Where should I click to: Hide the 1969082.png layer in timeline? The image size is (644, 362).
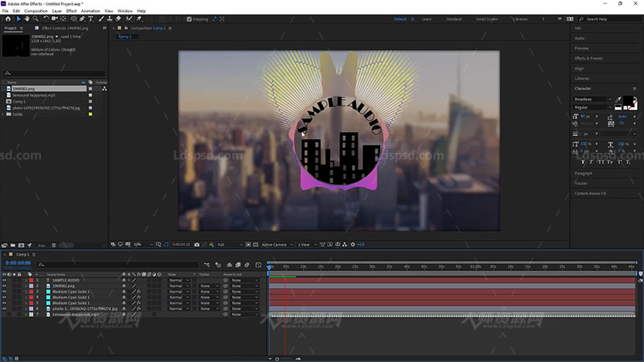5,286
